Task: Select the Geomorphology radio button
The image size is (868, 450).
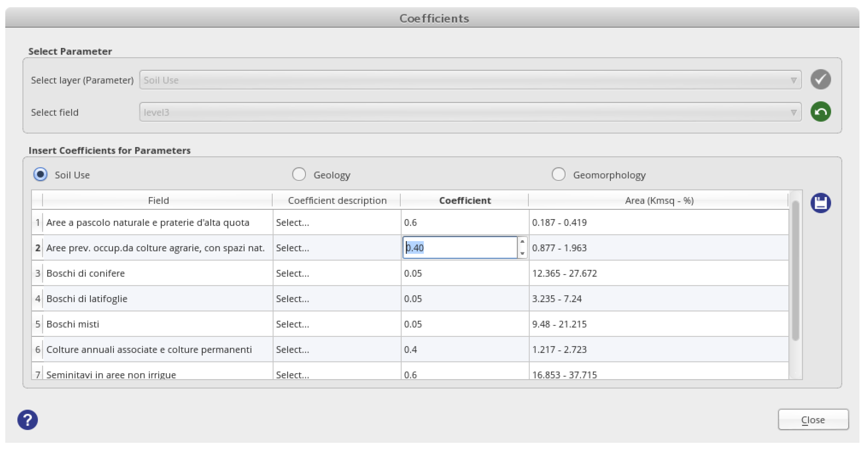Action: (x=558, y=175)
